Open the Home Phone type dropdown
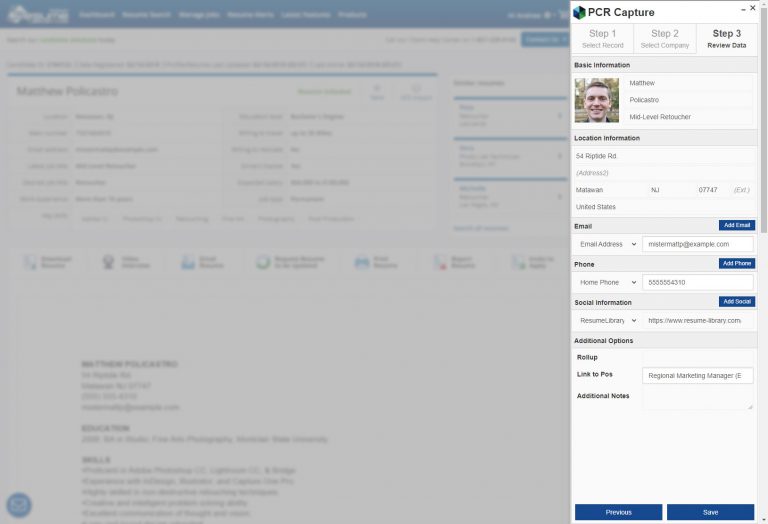 point(607,283)
